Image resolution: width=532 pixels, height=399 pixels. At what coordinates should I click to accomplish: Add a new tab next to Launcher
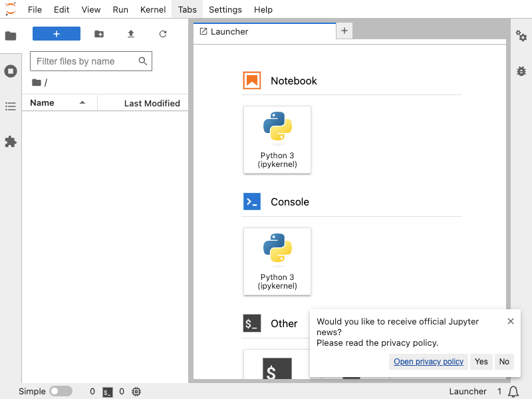tap(344, 31)
